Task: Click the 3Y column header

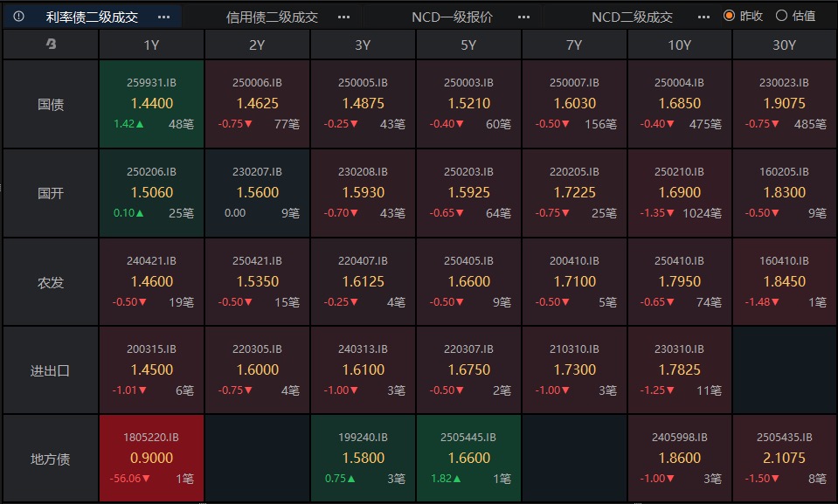Action: point(363,45)
